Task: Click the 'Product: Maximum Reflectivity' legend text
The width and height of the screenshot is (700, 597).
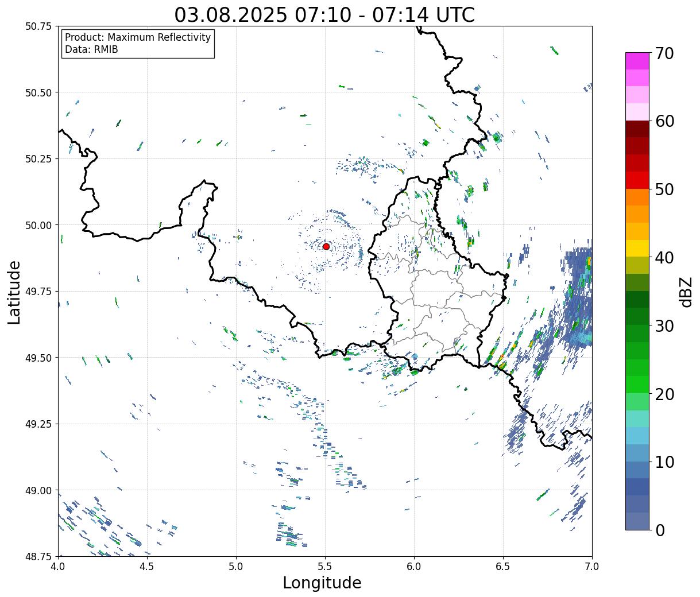Action: 138,37
